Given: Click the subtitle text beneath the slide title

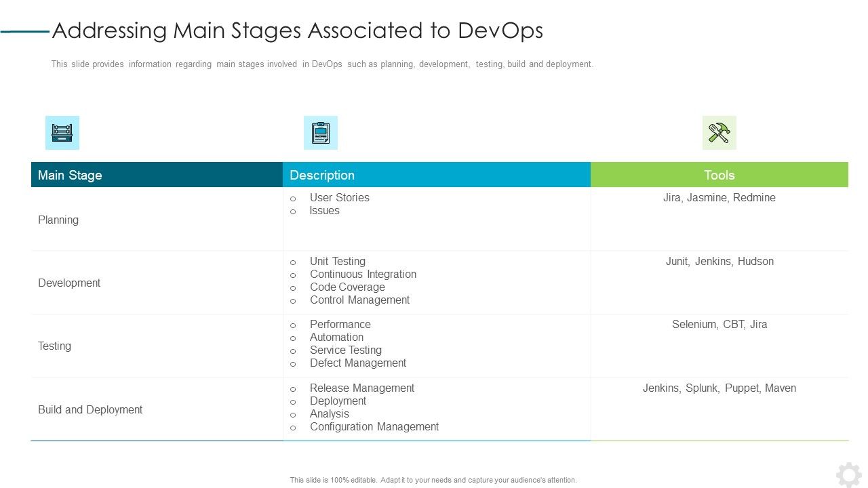Looking at the screenshot, I should point(321,64).
